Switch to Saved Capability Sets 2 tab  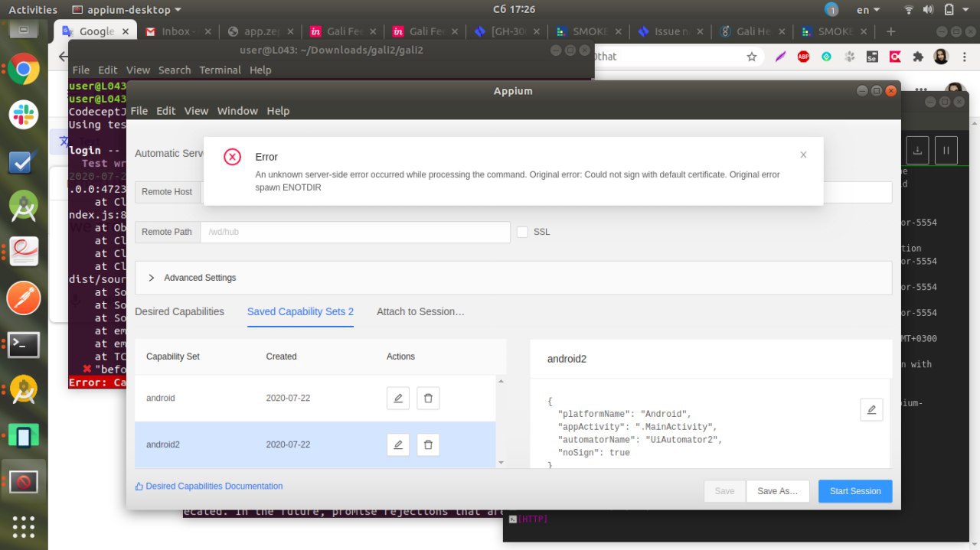point(300,311)
